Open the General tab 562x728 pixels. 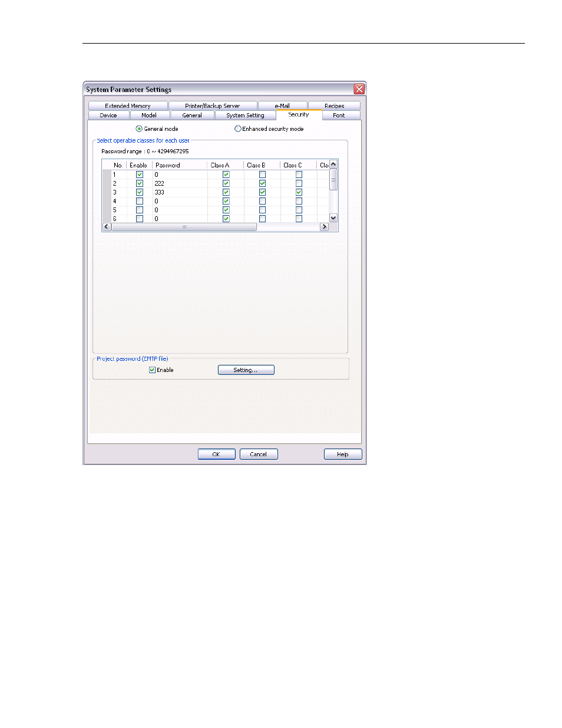click(x=192, y=115)
